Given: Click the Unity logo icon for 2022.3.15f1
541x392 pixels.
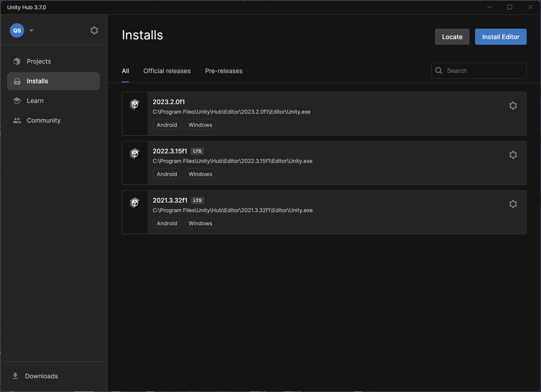Looking at the screenshot, I should 135,154.
